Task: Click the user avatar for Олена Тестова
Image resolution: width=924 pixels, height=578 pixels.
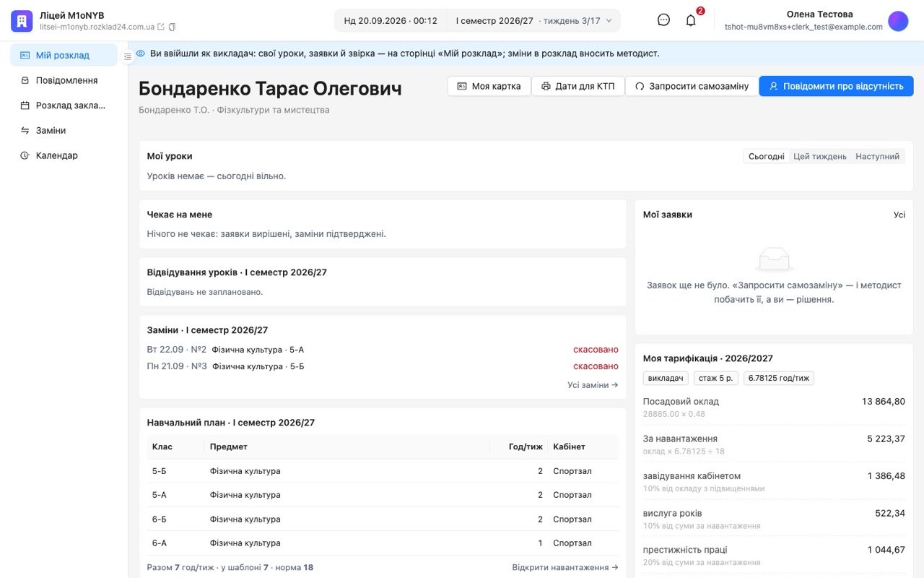Action: [x=898, y=21]
